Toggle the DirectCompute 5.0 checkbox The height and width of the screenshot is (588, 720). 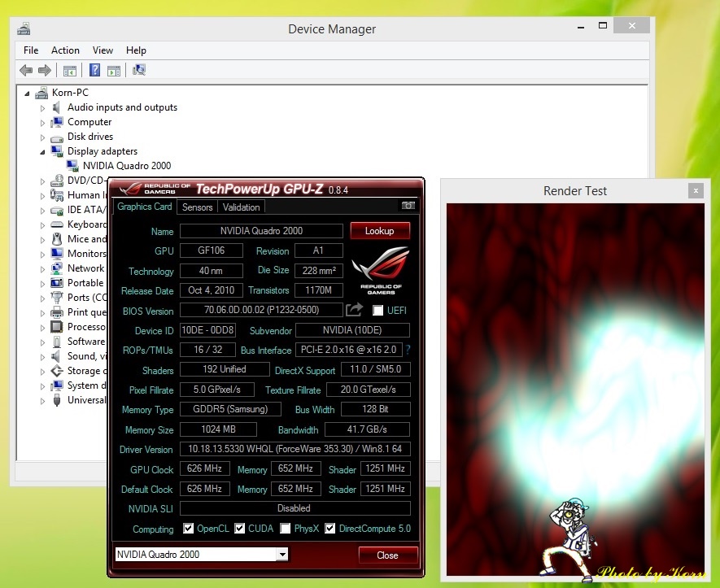click(x=329, y=529)
